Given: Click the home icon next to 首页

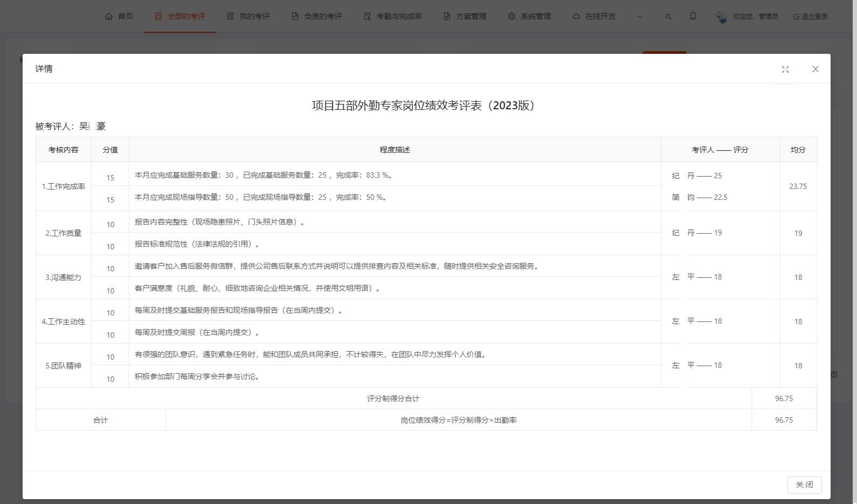Looking at the screenshot, I should (x=109, y=16).
